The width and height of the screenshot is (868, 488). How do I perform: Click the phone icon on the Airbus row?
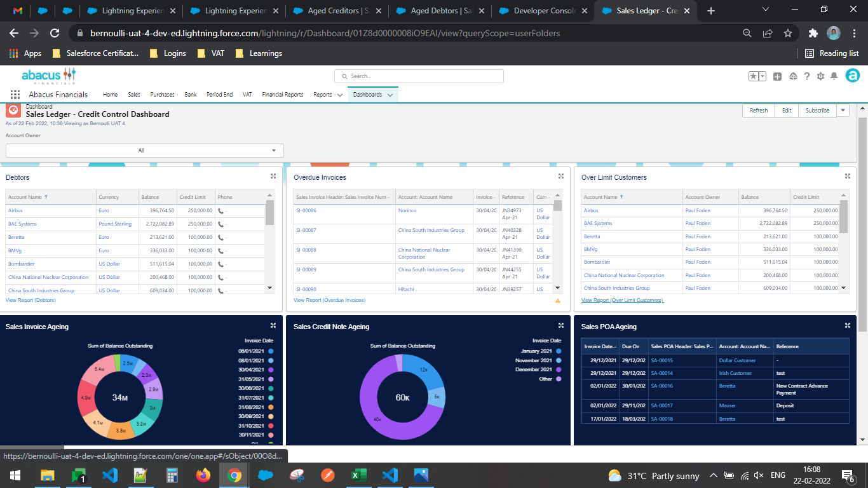click(219, 210)
